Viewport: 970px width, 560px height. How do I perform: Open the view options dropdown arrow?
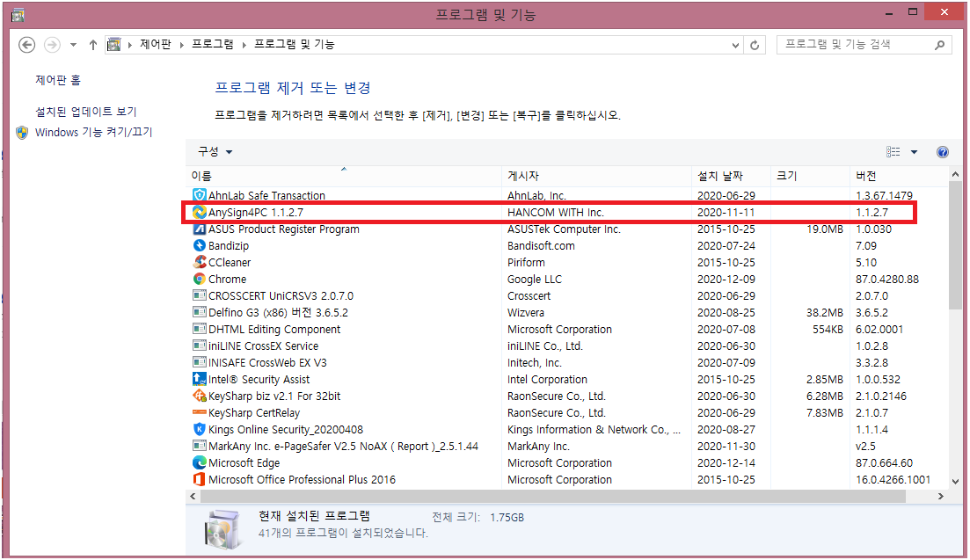[x=914, y=152]
